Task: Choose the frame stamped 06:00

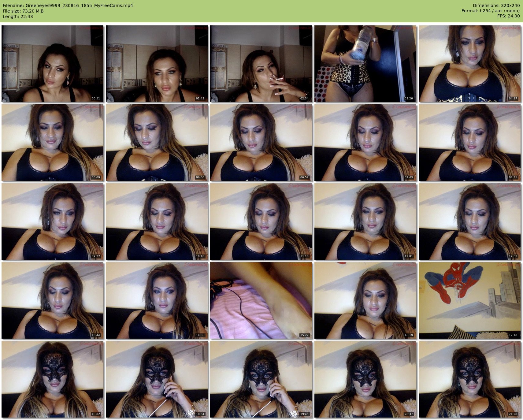Action: coord(157,143)
